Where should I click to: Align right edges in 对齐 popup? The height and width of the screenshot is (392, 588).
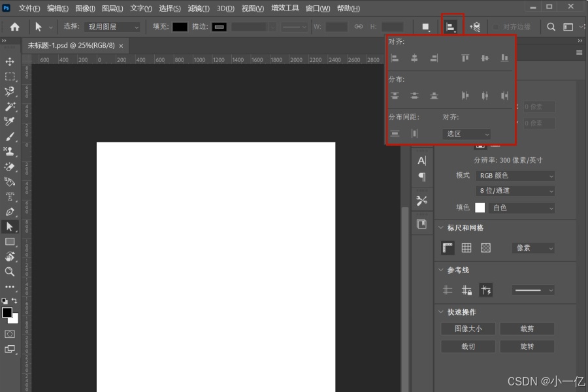point(434,58)
